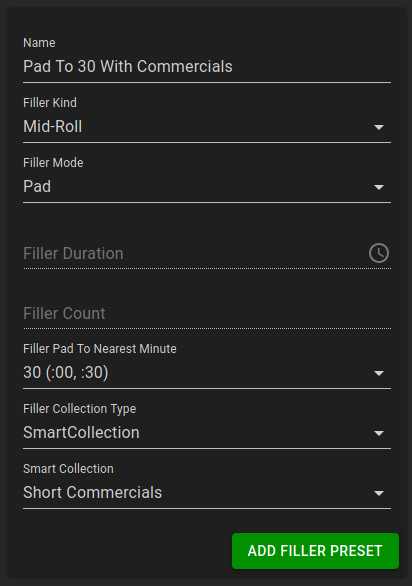Image resolution: width=412 pixels, height=586 pixels.
Task: Open the SmartCollection collection type selector
Action: 207,433
